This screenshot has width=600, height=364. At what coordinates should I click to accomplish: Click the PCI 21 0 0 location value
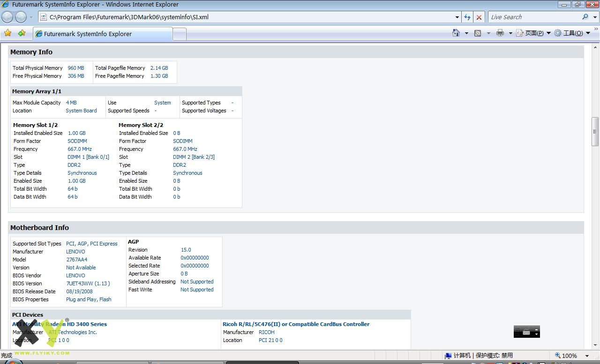(x=270, y=340)
